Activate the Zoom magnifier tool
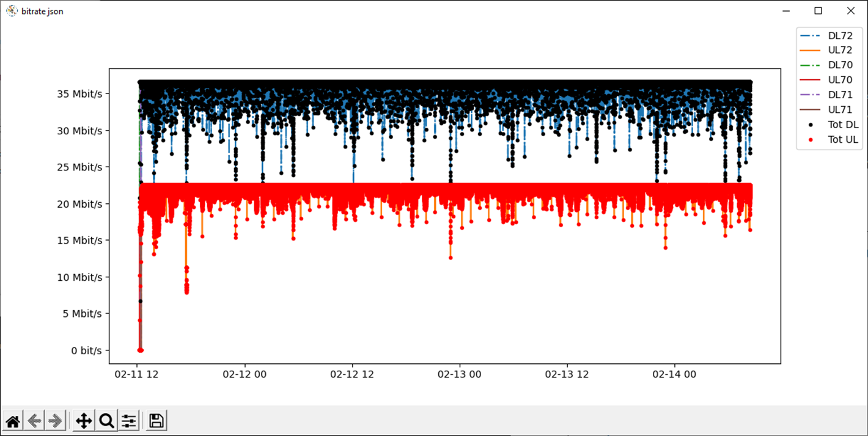 pyautogui.click(x=106, y=421)
